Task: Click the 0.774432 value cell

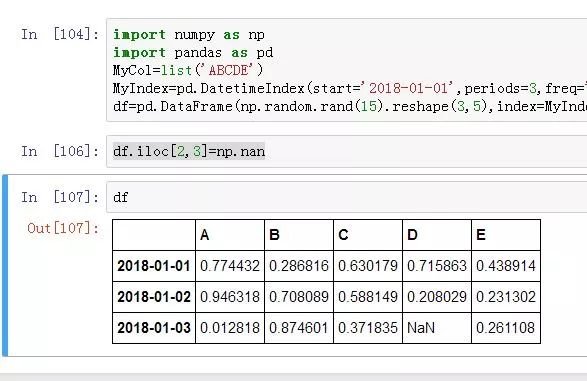Action: (x=230, y=266)
